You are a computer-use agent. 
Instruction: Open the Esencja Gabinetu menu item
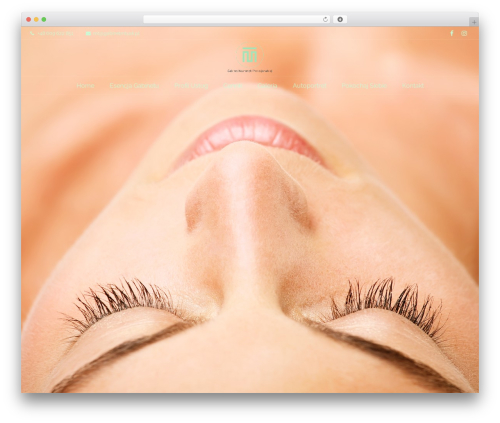(134, 86)
